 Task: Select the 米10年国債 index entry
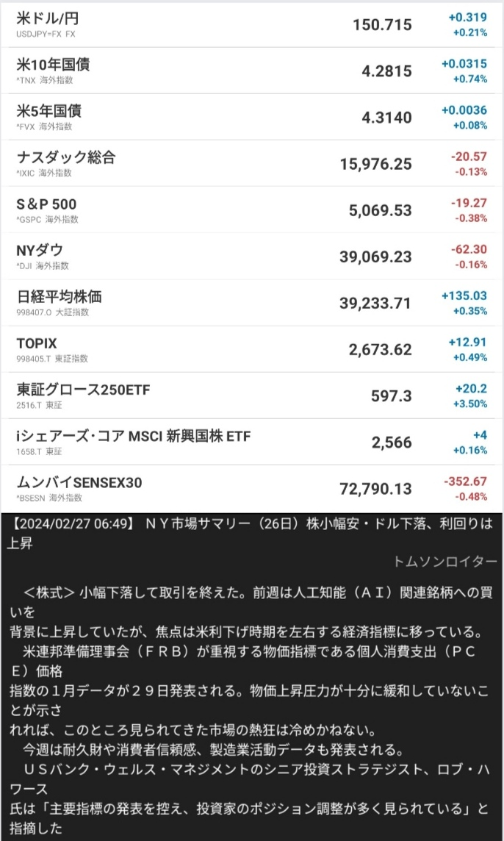[53, 64]
